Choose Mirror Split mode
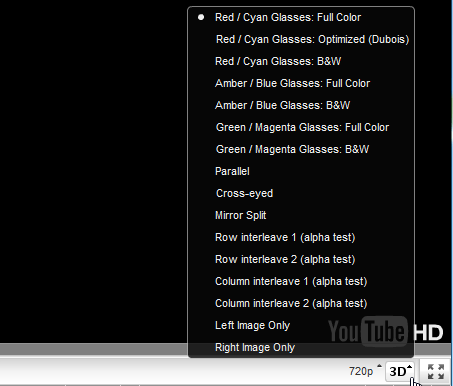The image size is (453, 386). pyautogui.click(x=301, y=215)
